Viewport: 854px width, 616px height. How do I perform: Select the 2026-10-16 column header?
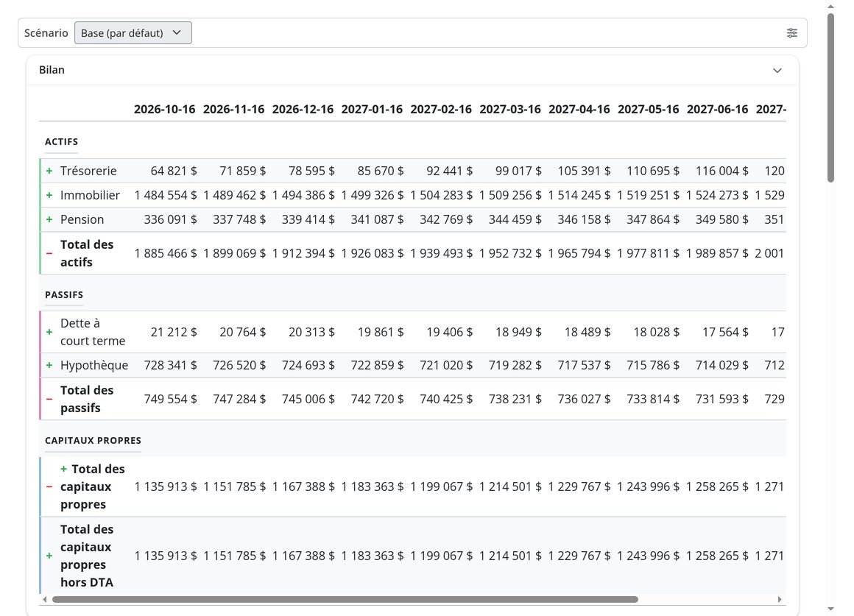[x=164, y=109]
